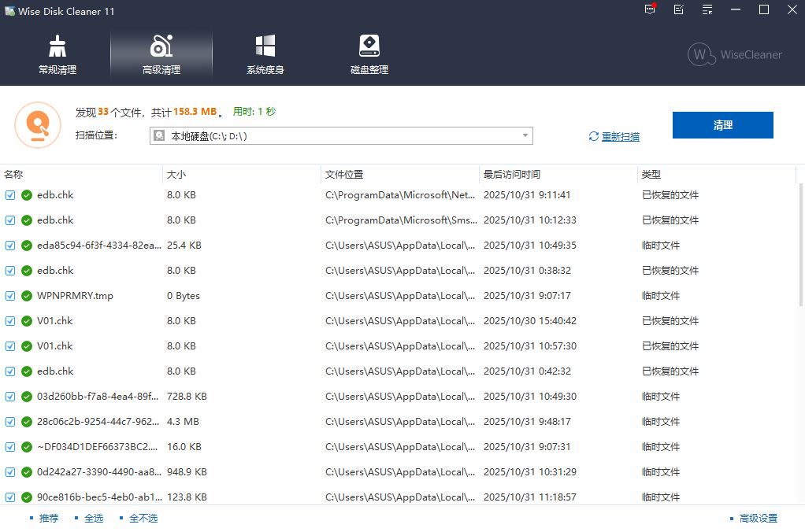Image resolution: width=805 pixels, height=532 pixels.
Task: Click the WiseCleaner logo
Action: point(734,54)
